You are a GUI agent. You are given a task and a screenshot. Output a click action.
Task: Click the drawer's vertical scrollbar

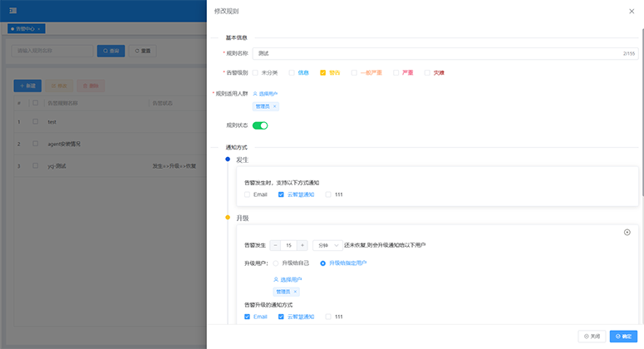642,111
